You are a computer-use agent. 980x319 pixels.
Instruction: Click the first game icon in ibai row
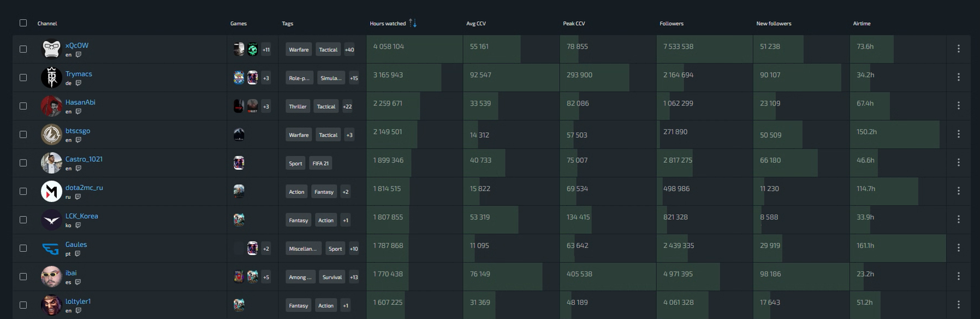pyautogui.click(x=239, y=276)
